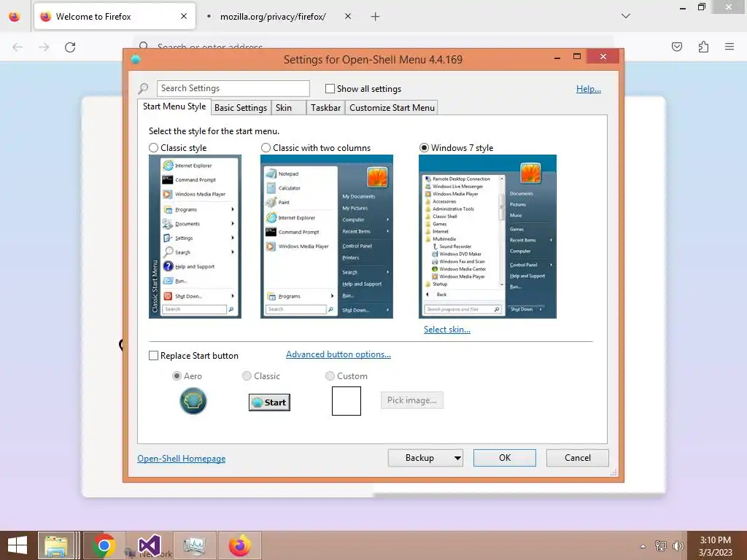Visit the Open-Shell Homepage link
The height and width of the screenshot is (560, 747).
(x=182, y=459)
